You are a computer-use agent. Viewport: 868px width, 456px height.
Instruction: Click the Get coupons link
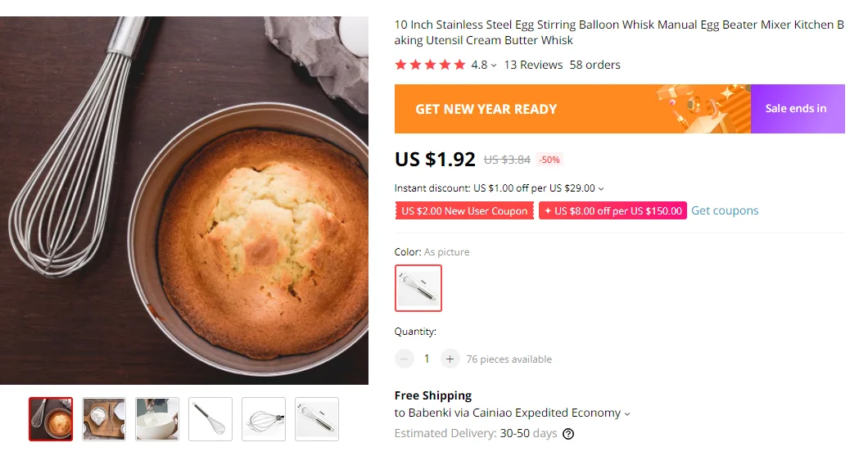[x=725, y=210]
